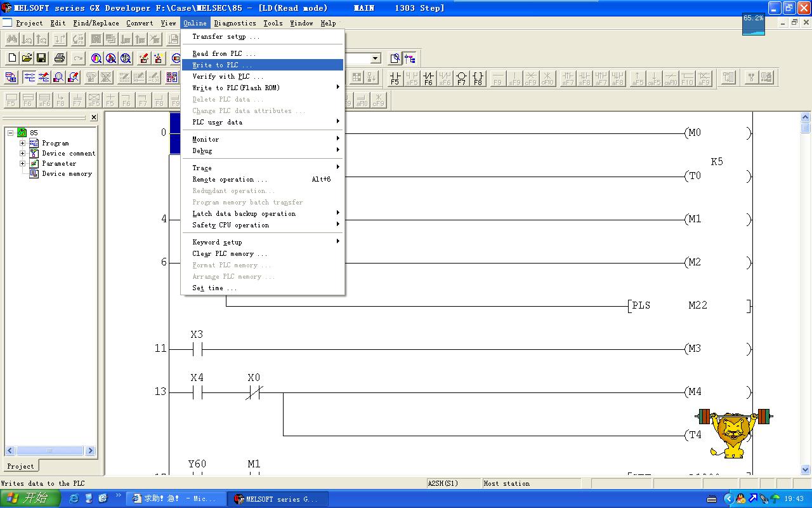Click the Project tab below the tree
812x508 pixels.
click(20, 466)
